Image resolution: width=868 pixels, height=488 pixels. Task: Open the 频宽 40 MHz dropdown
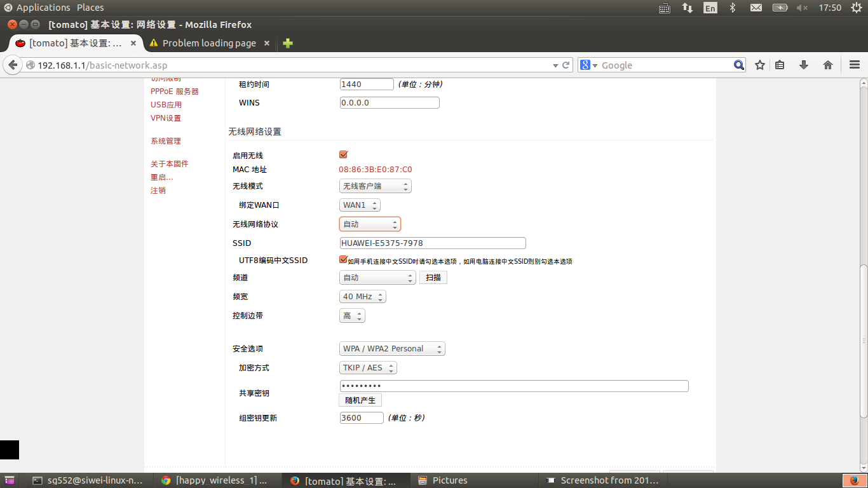[362, 296]
